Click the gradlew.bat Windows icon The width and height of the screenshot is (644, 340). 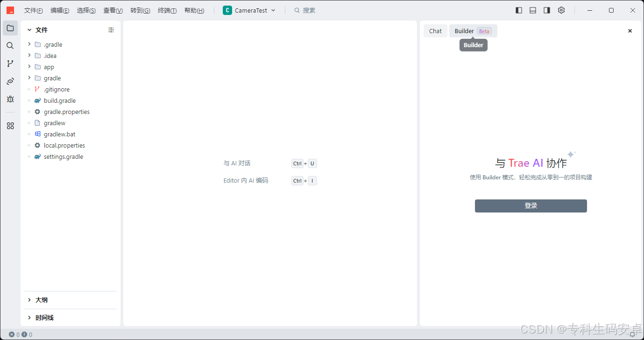point(37,134)
